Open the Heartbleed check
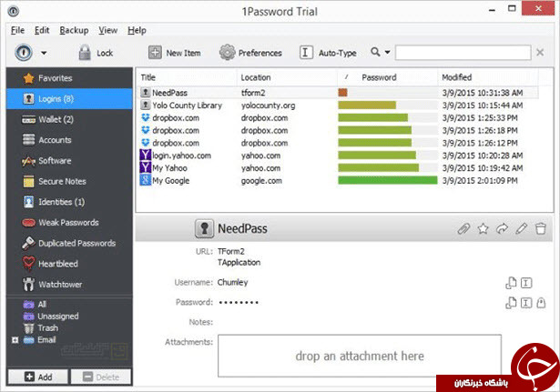The width and height of the screenshot is (560, 392). (x=69, y=264)
